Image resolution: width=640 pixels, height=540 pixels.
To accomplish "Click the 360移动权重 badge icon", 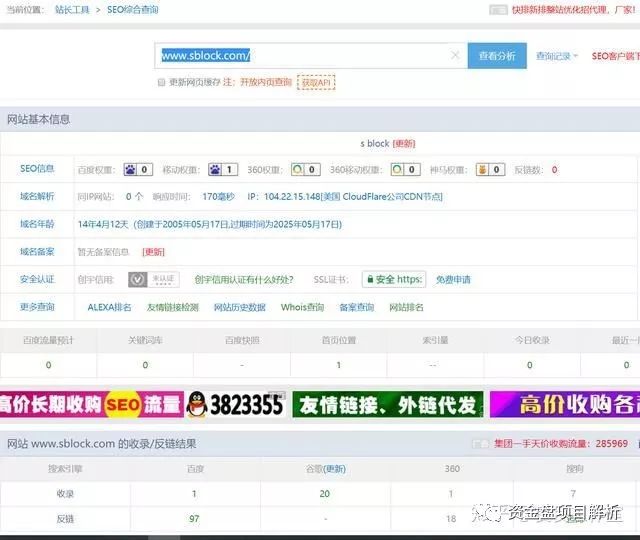I will tap(405, 169).
